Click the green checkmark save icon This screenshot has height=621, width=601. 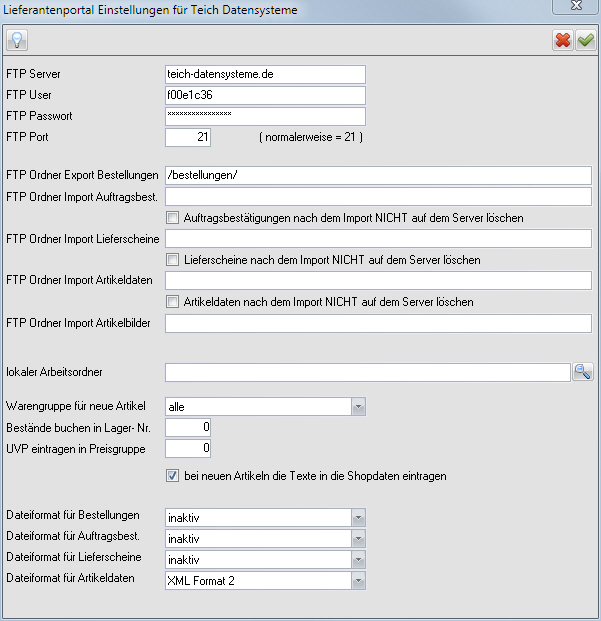(586, 40)
